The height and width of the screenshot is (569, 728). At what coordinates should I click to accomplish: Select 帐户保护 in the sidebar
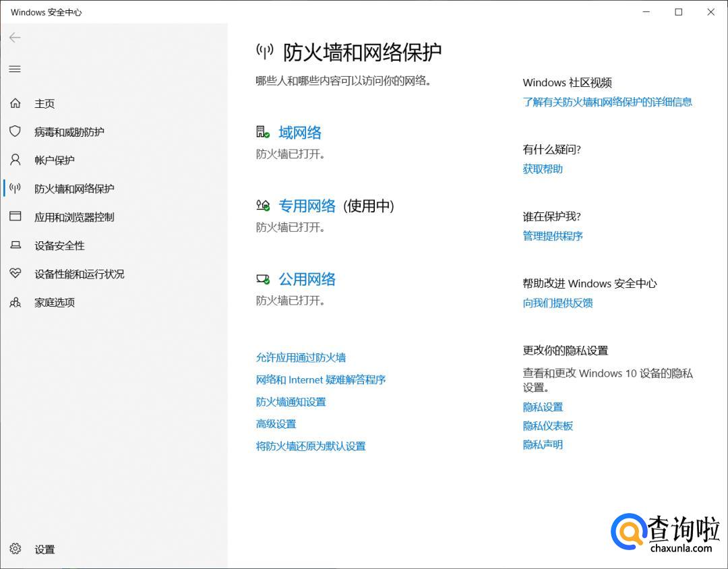click(x=55, y=160)
